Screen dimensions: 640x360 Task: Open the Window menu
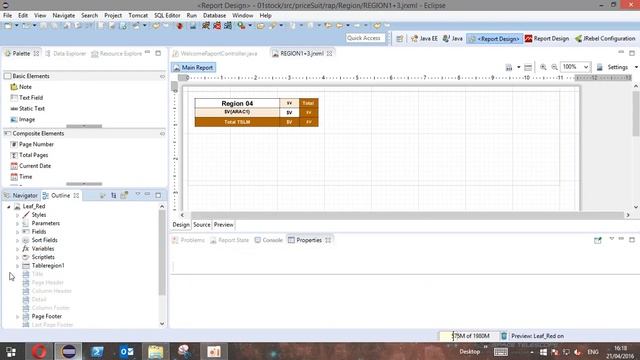[242, 16]
